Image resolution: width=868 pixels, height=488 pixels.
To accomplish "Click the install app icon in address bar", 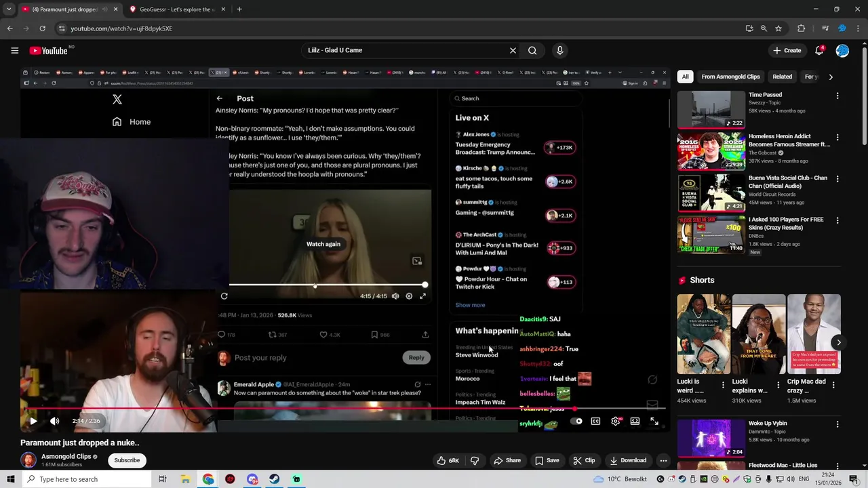I will (749, 28).
